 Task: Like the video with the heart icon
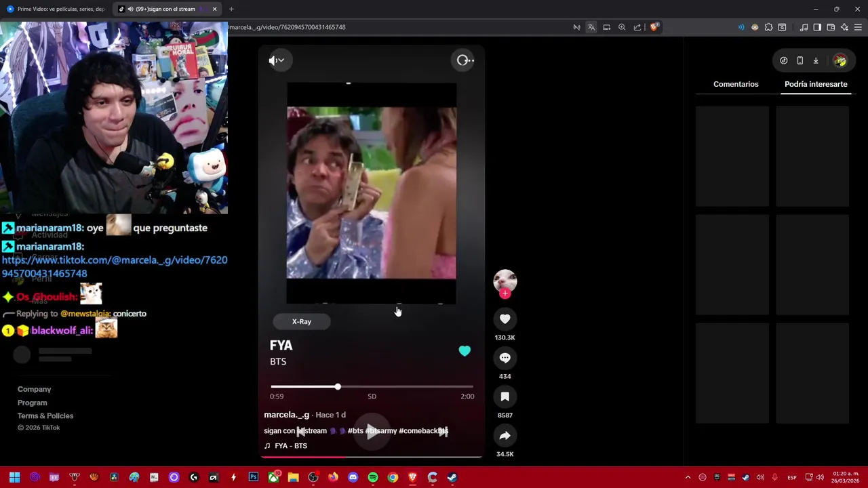505,319
